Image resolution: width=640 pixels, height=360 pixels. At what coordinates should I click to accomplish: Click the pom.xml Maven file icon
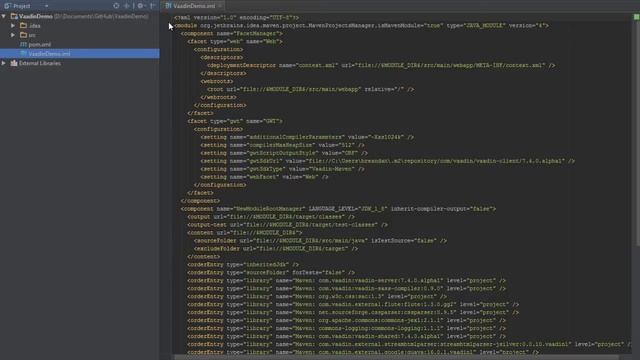(x=23, y=44)
